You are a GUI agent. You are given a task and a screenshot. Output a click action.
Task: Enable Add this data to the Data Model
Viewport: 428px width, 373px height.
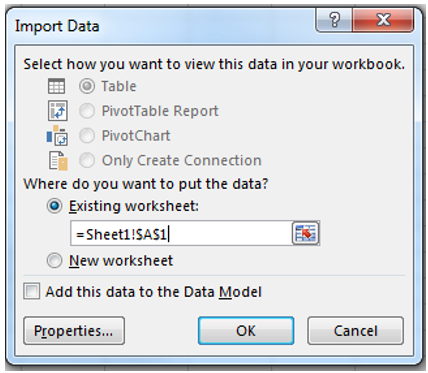[x=32, y=291]
